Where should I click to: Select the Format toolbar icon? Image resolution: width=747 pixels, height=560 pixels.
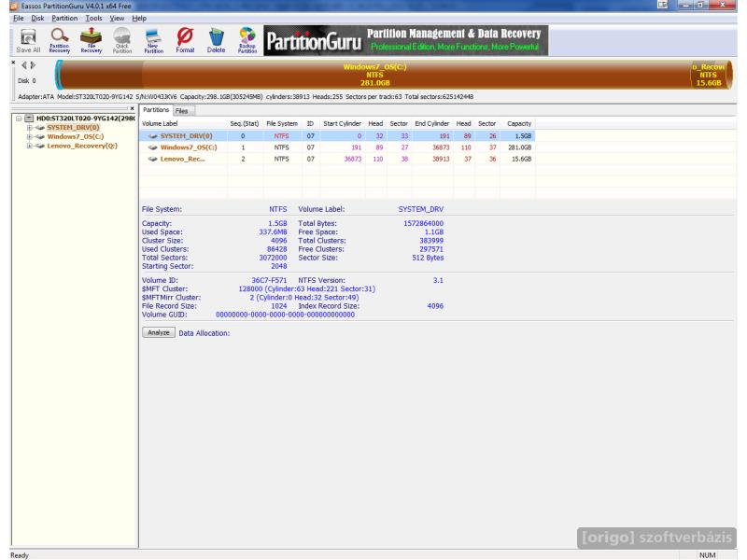pos(185,40)
